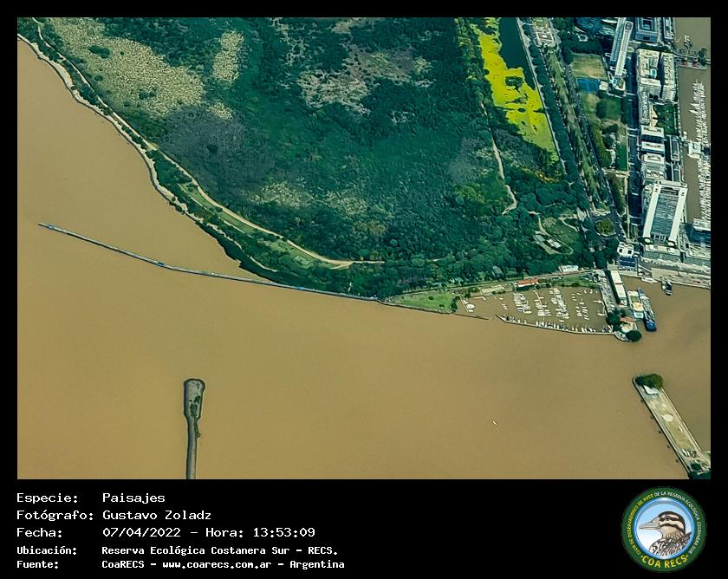Click the Fecha label
This screenshot has height=579, width=728.
[40, 532]
